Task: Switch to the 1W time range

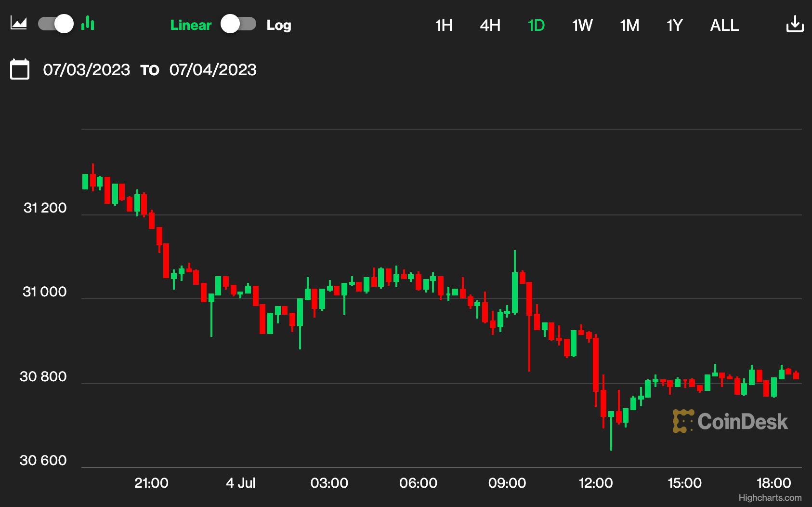Action: (582, 25)
